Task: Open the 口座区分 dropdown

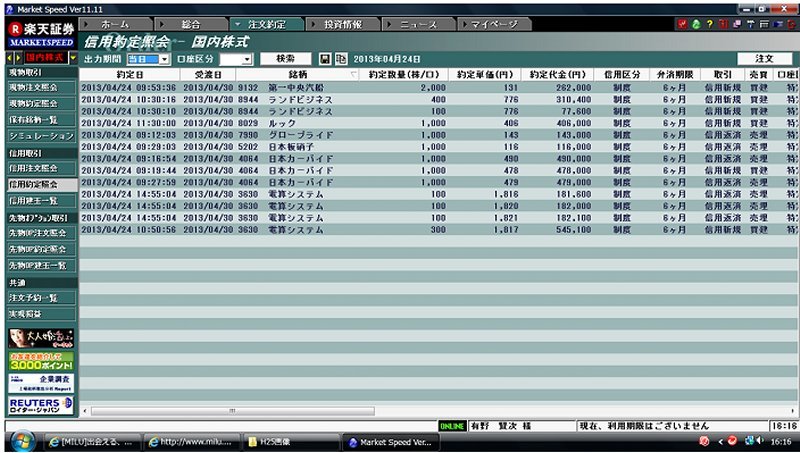Action: click(236, 59)
